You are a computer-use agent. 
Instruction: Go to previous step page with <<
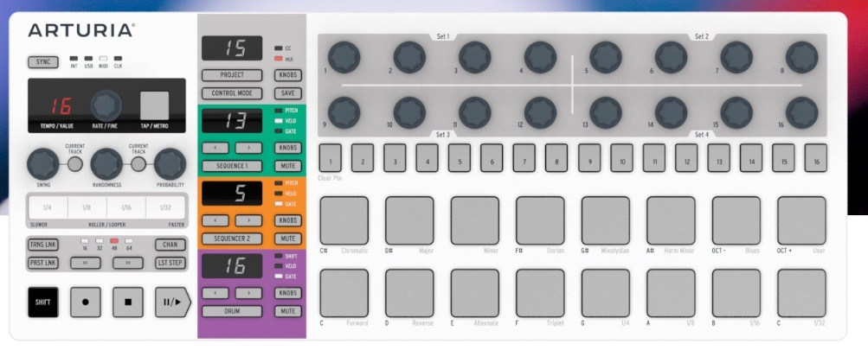pos(86,263)
